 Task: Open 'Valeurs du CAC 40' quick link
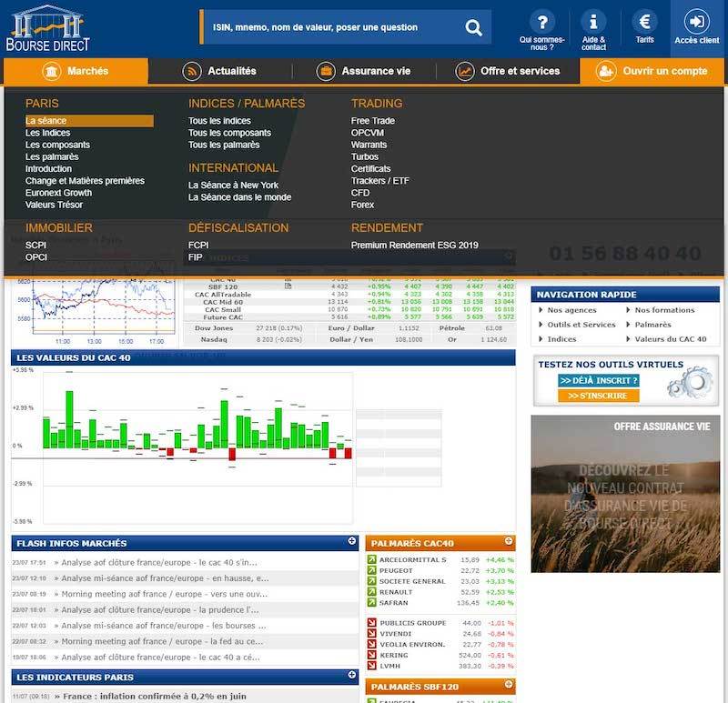[x=671, y=338]
